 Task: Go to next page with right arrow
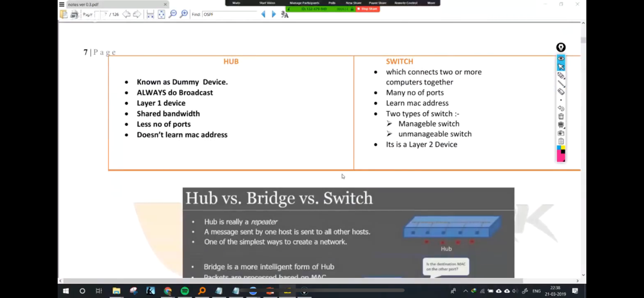point(137,14)
